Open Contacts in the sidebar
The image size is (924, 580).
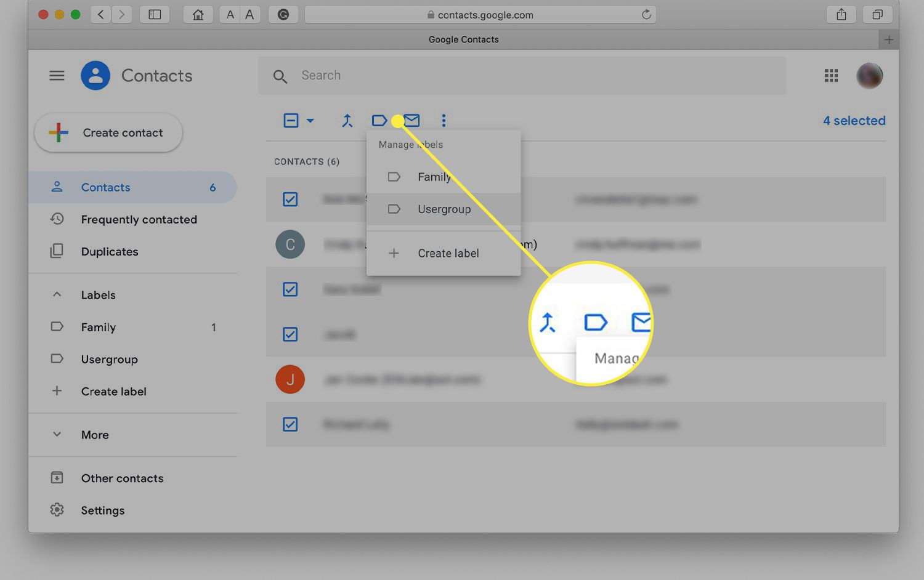click(132, 187)
